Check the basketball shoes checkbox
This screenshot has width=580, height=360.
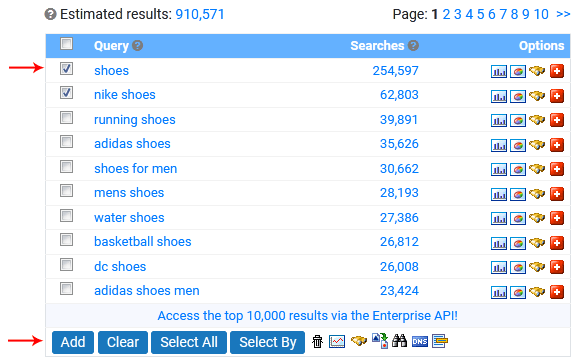67,240
